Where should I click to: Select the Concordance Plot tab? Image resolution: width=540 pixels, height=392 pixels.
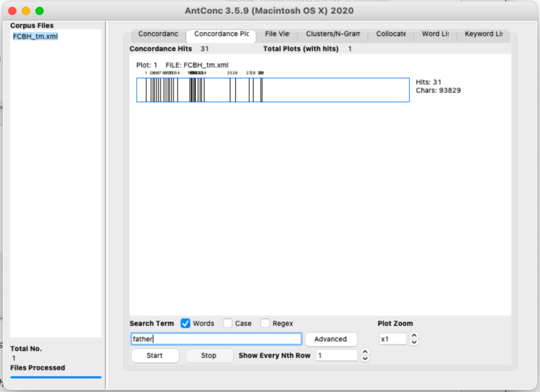tap(221, 34)
